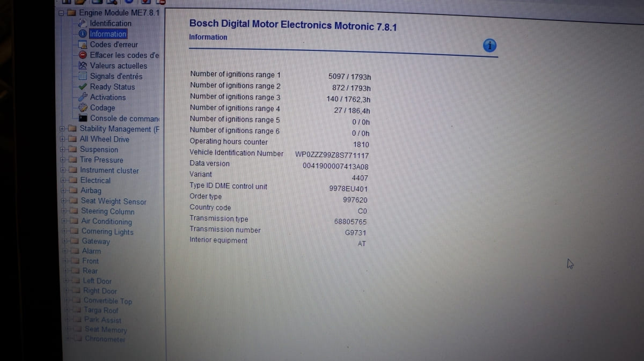
Task: Select the Tire Pressure module
Action: tap(101, 160)
